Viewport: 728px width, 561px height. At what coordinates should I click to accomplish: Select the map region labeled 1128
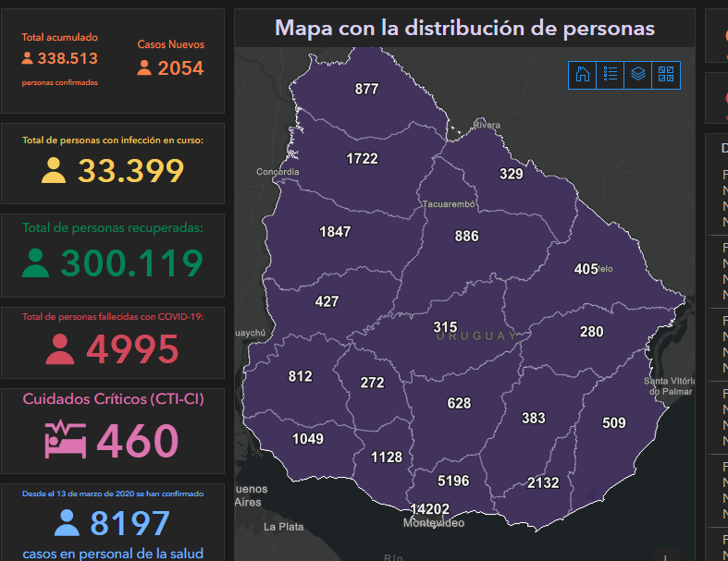click(x=387, y=457)
